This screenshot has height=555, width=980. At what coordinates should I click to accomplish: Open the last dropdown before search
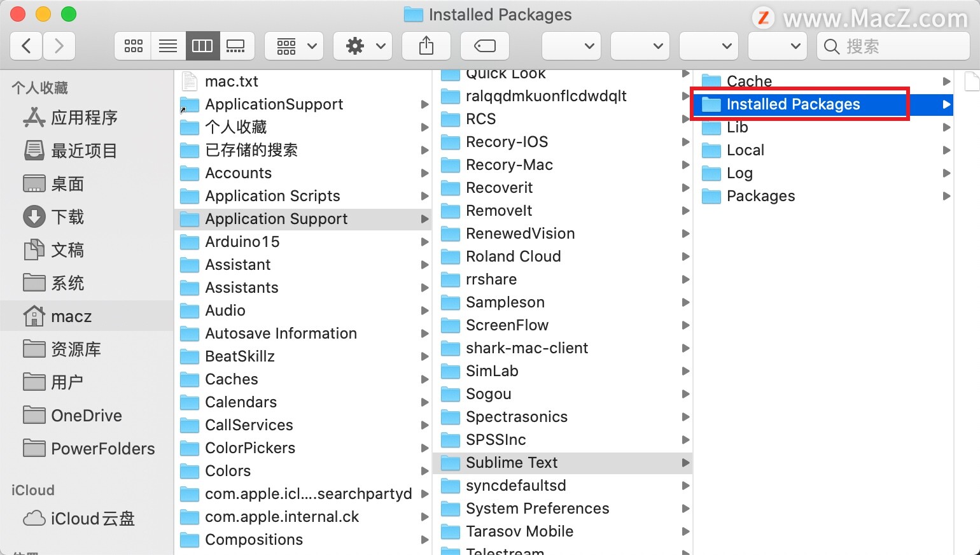tap(778, 46)
